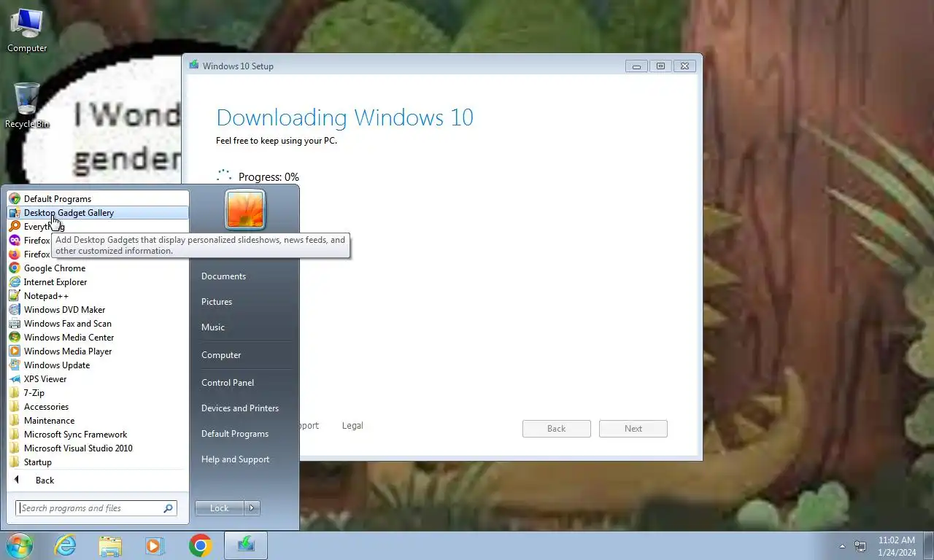Open Windows Update
The height and width of the screenshot is (560, 934).
pyautogui.click(x=98, y=365)
